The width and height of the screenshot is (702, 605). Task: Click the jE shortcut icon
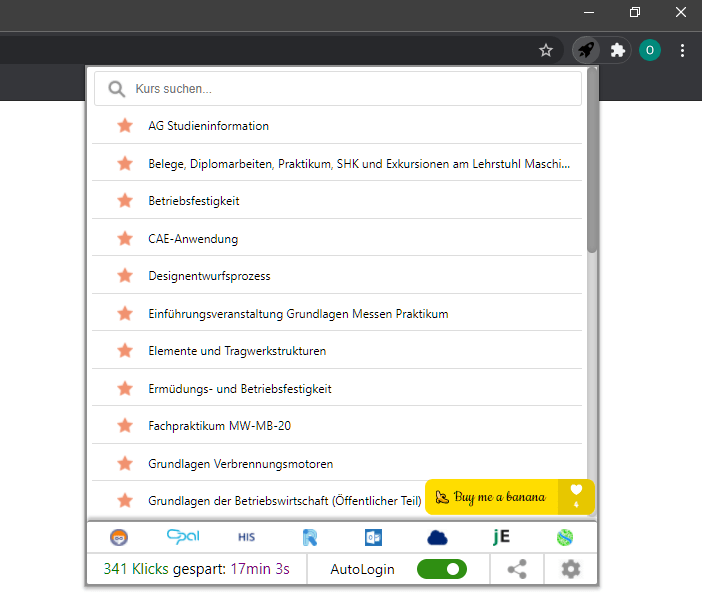pyautogui.click(x=501, y=537)
